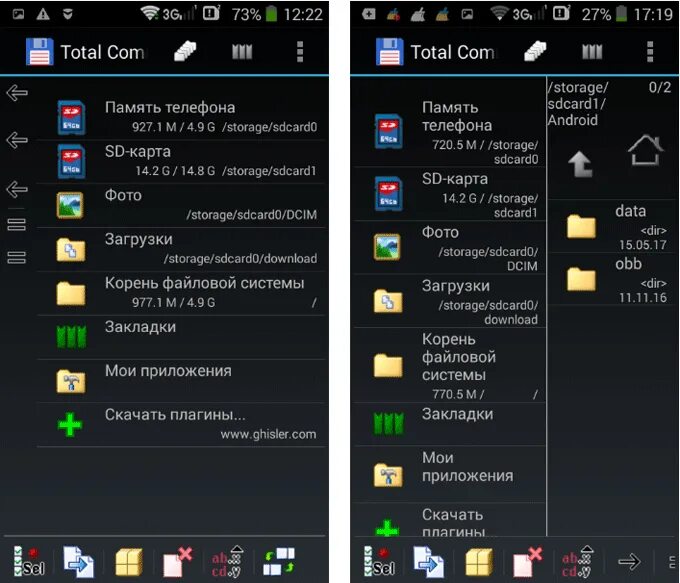The width and height of the screenshot is (680, 583).
Task: Open Корень файловой системы in right screenshot
Action: 449,365
